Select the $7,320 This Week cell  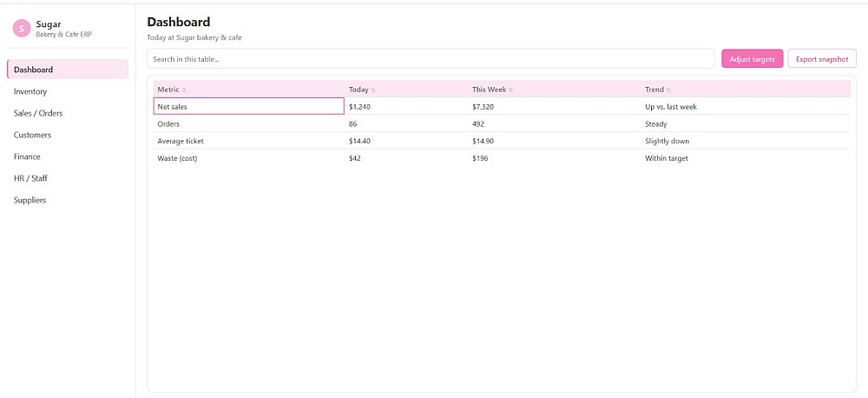pyautogui.click(x=483, y=106)
